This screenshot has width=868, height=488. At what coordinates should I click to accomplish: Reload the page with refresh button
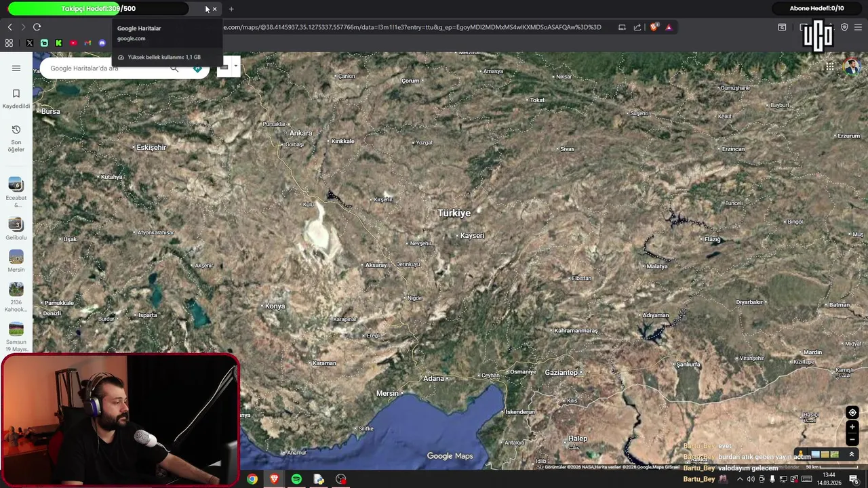pos(37,27)
